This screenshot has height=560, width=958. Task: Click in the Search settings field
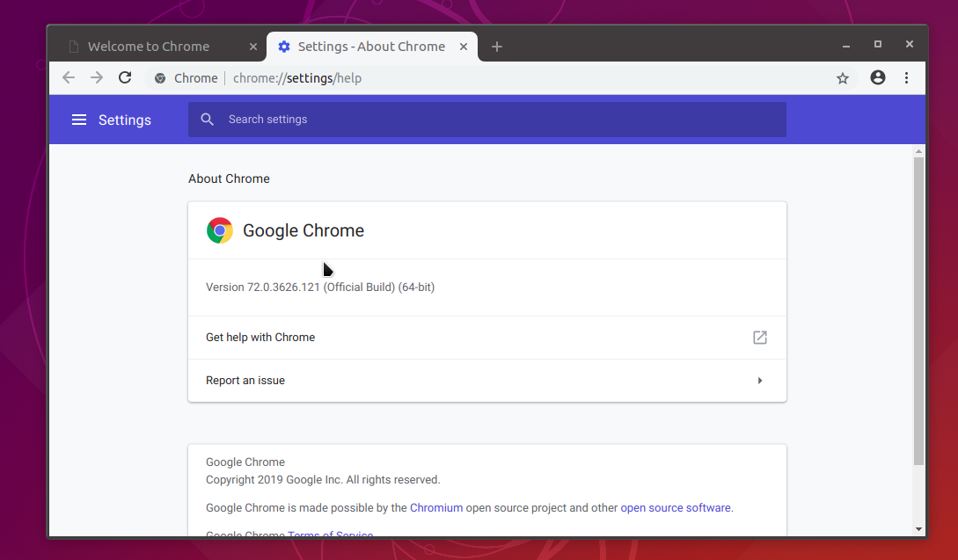coord(487,119)
